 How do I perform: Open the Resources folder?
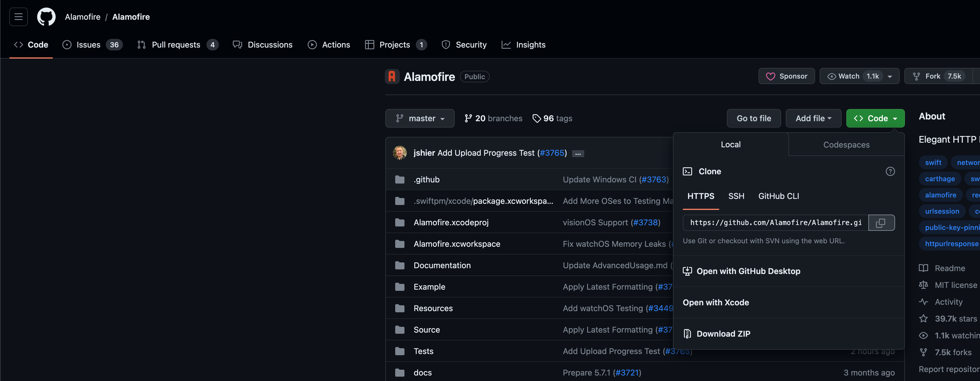[433, 308]
